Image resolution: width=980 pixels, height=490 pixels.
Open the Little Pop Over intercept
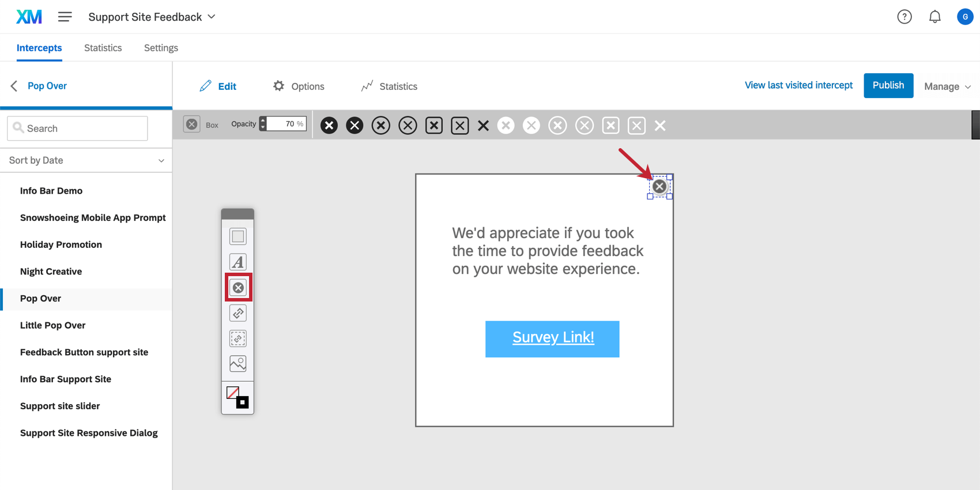pos(52,325)
